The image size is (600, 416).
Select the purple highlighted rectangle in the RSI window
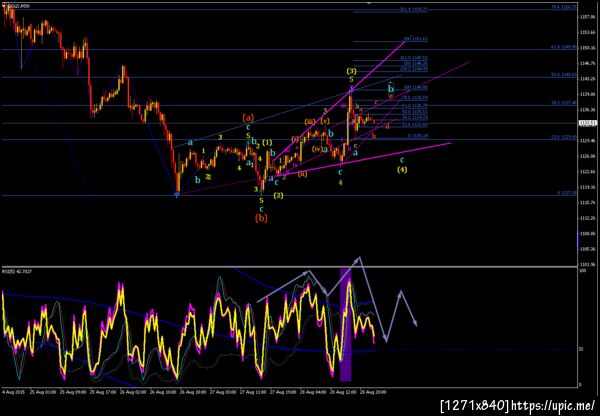[x=346, y=325]
